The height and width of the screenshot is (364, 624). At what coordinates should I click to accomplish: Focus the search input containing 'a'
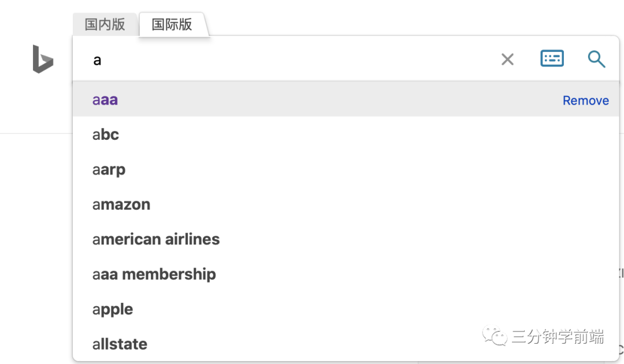pyautogui.click(x=289, y=59)
